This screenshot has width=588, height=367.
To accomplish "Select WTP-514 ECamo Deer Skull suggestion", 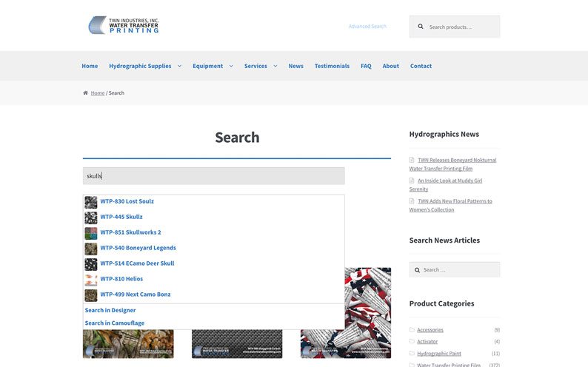I will 137,263.
